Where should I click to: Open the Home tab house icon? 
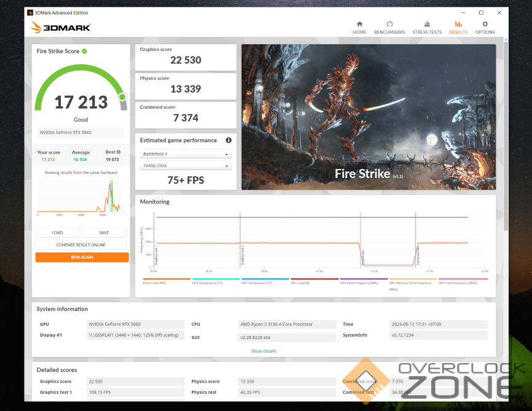359,24
